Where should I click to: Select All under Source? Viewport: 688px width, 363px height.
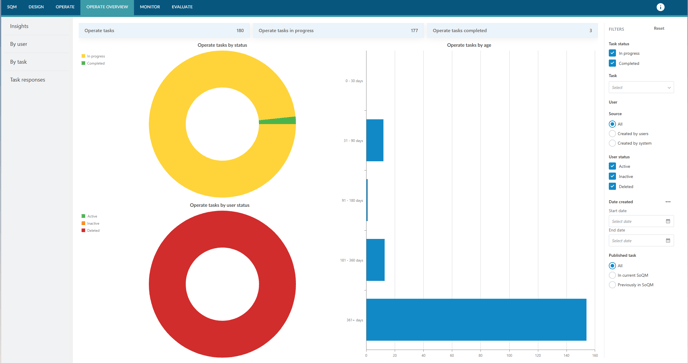coord(612,124)
